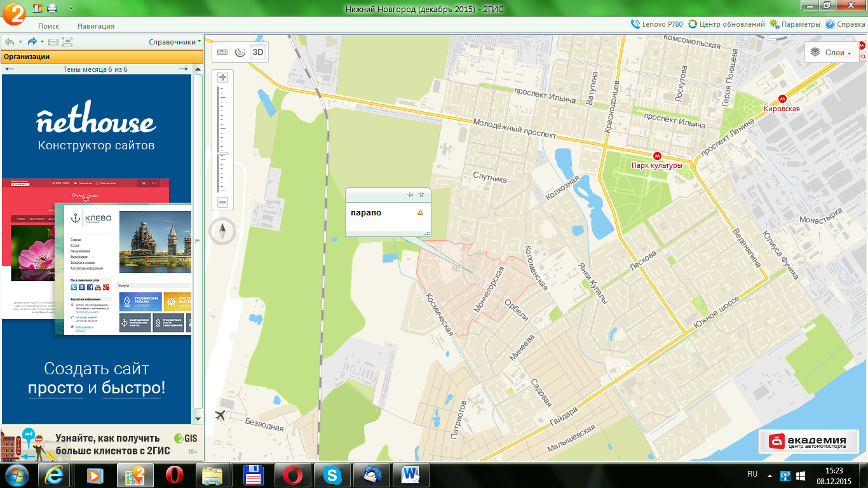This screenshot has height=488, width=868.
Task: Click the Парк культуры metro station marker
Action: [658, 156]
